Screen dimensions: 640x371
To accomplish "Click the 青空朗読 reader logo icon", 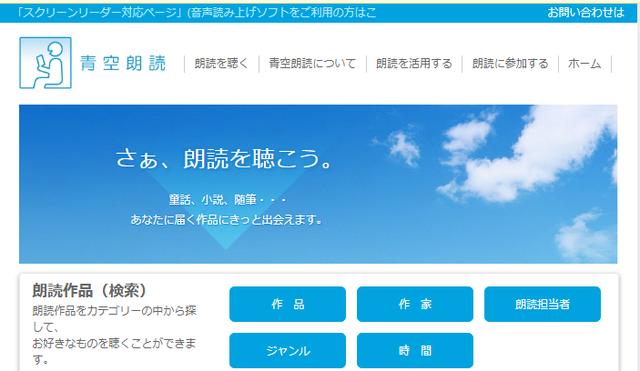I will click(x=45, y=63).
